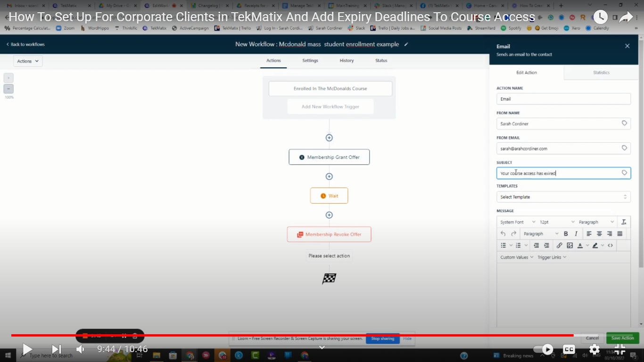Insert a numbered list

(x=518, y=246)
